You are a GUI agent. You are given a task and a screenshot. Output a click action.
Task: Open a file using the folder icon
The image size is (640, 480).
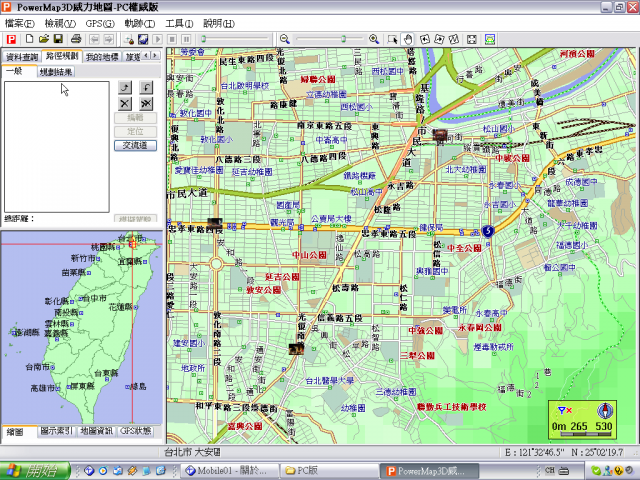point(44,39)
